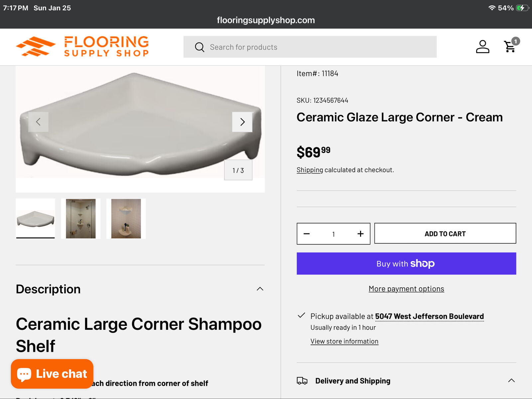Go to Flooring Supply Shop homepage logo
Image resolution: width=532 pixels, height=399 pixels.
click(x=82, y=47)
